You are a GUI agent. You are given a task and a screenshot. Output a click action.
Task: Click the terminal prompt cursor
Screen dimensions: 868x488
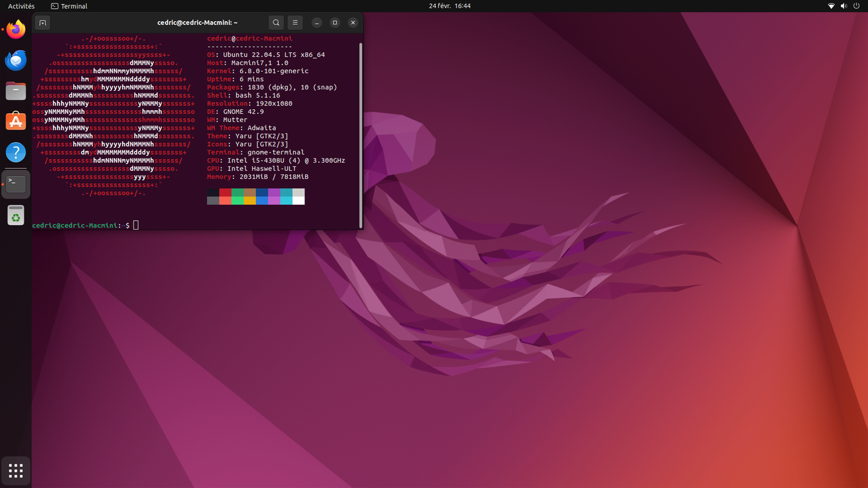coord(136,225)
